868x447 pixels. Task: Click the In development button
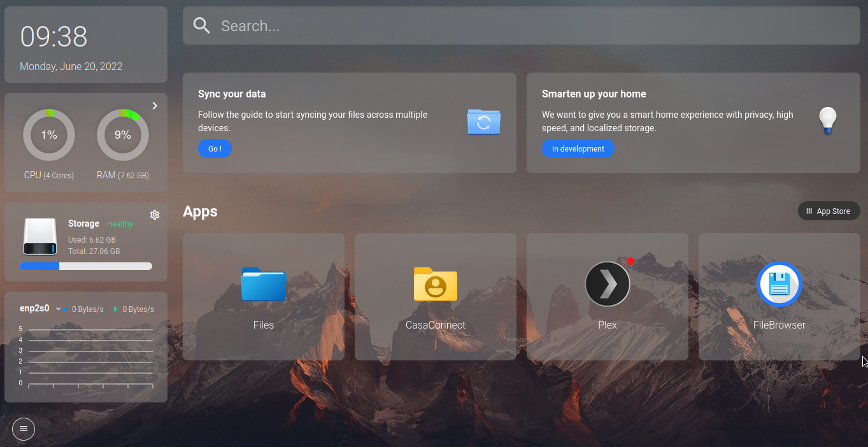578,149
